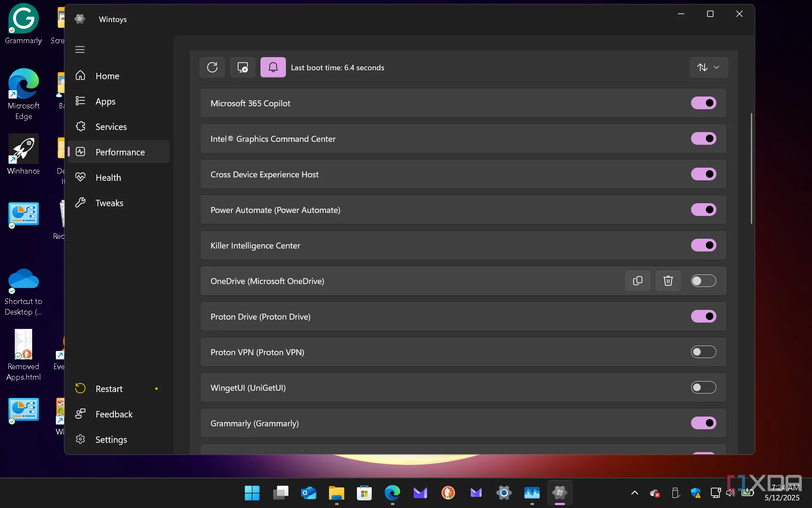The image size is (812, 508).
Task: Click the trash icon on the OneDrive row
Action: pos(668,281)
